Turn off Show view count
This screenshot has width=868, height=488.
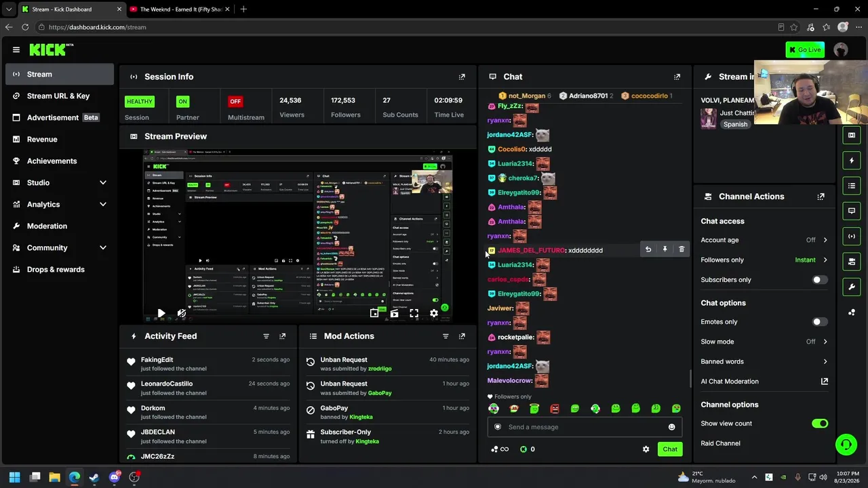[x=820, y=424]
